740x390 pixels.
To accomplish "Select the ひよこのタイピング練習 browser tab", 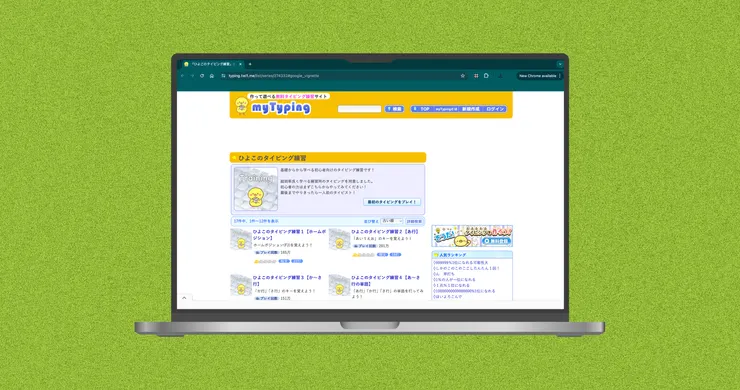I will (213, 64).
